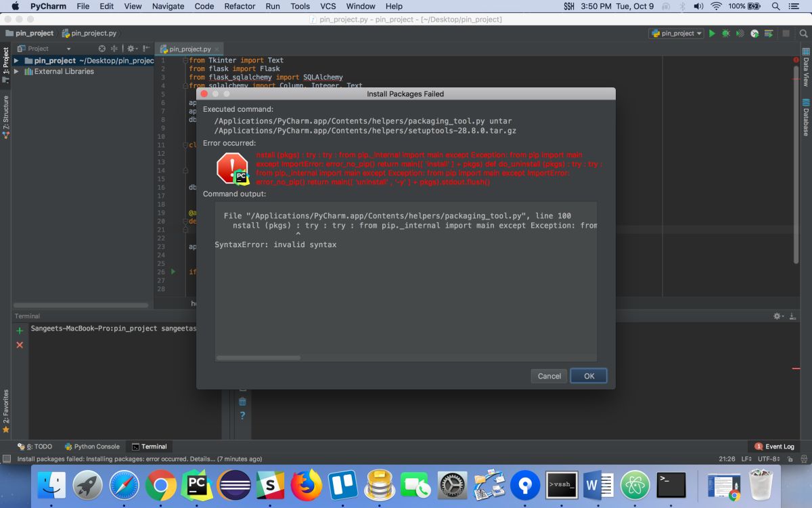Click the Command output text area

[x=406, y=281]
